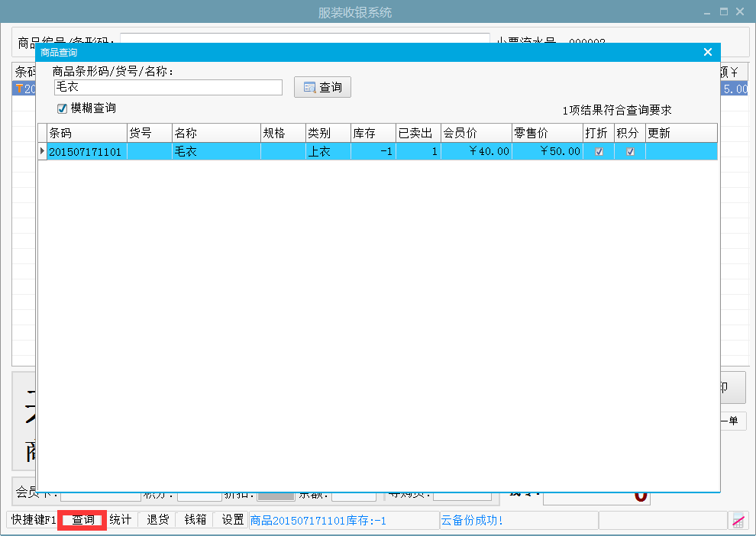This screenshot has width=756, height=536.
Task: Toggle the 积分 checkbox for 毛衣
Action: [630, 152]
